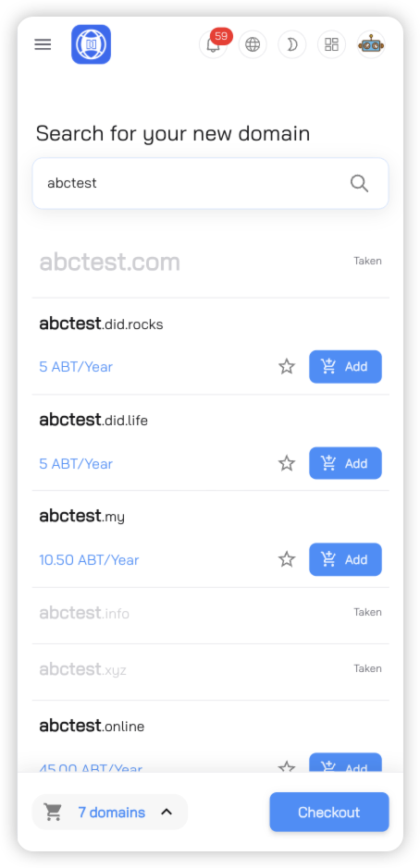Toggle dark mode with the moon icon
The image size is (420, 868).
pyautogui.click(x=292, y=44)
